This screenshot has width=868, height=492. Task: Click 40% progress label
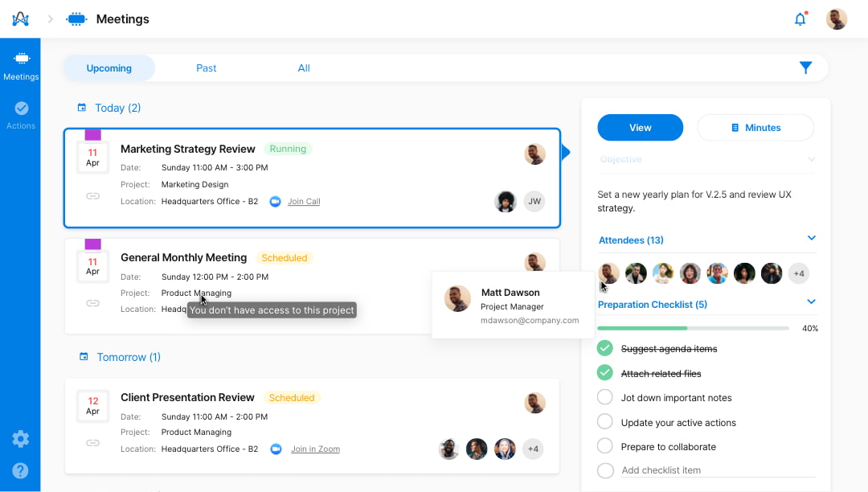pos(810,328)
